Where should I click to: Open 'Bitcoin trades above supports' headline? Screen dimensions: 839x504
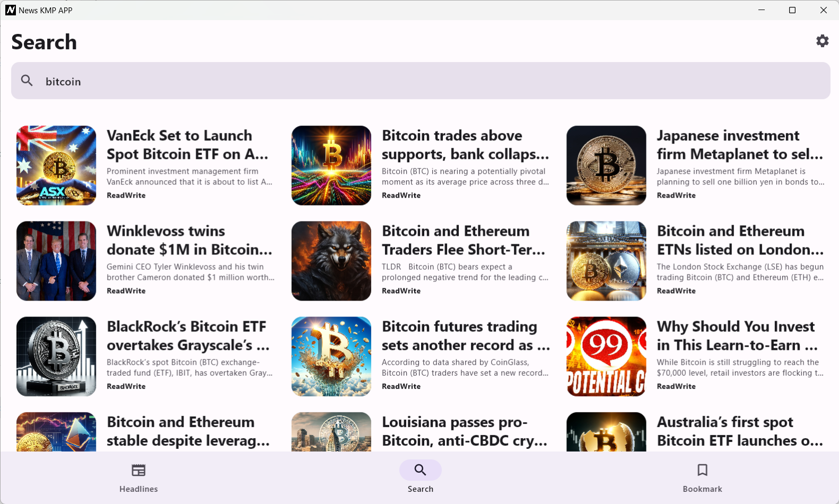click(x=465, y=145)
